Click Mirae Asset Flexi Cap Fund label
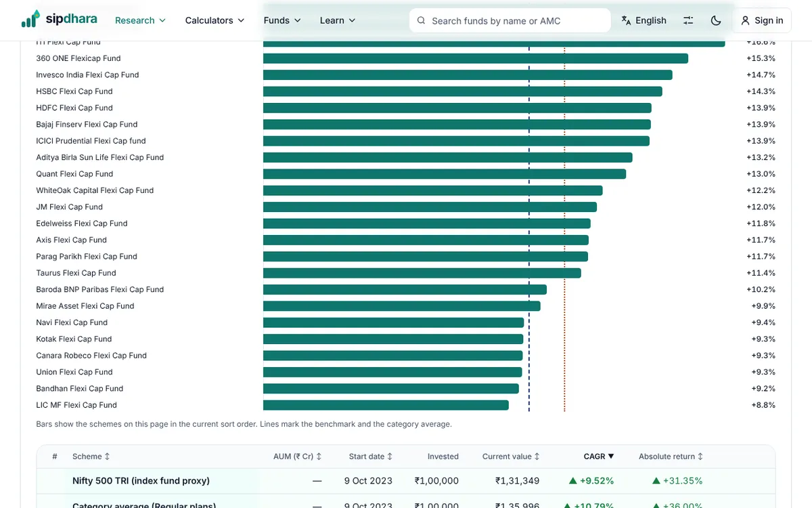Viewport: 812px width, 508px height. [x=85, y=306]
